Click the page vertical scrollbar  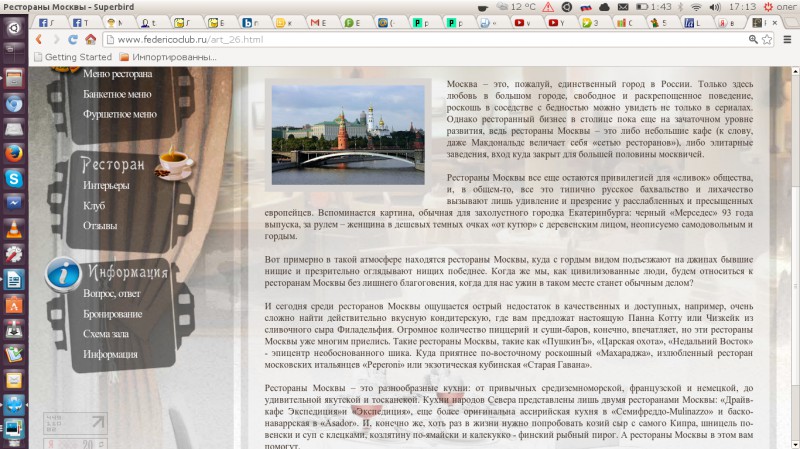pos(795,258)
